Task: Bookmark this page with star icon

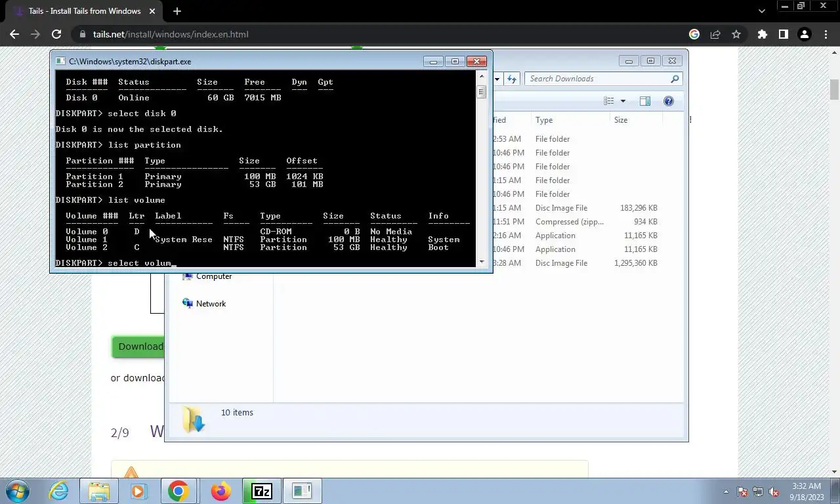Action: pyautogui.click(x=736, y=34)
